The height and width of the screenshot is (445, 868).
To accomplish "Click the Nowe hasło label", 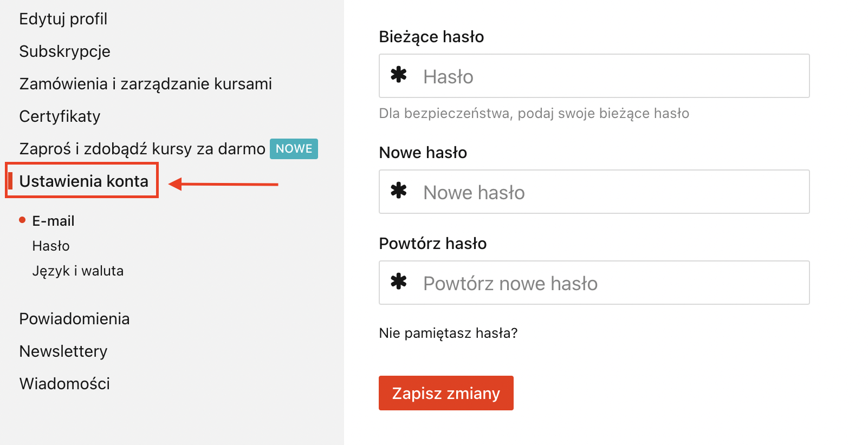I will [x=423, y=153].
